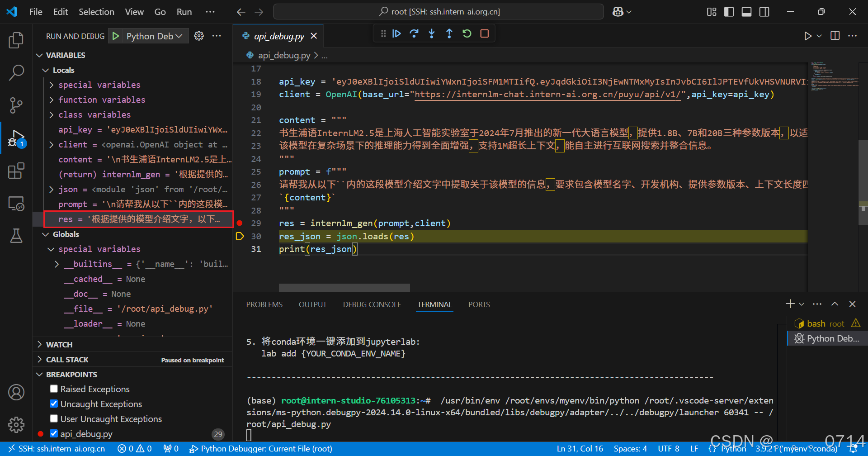Open the Run menu
This screenshot has height=456, width=868.
point(184,12)
